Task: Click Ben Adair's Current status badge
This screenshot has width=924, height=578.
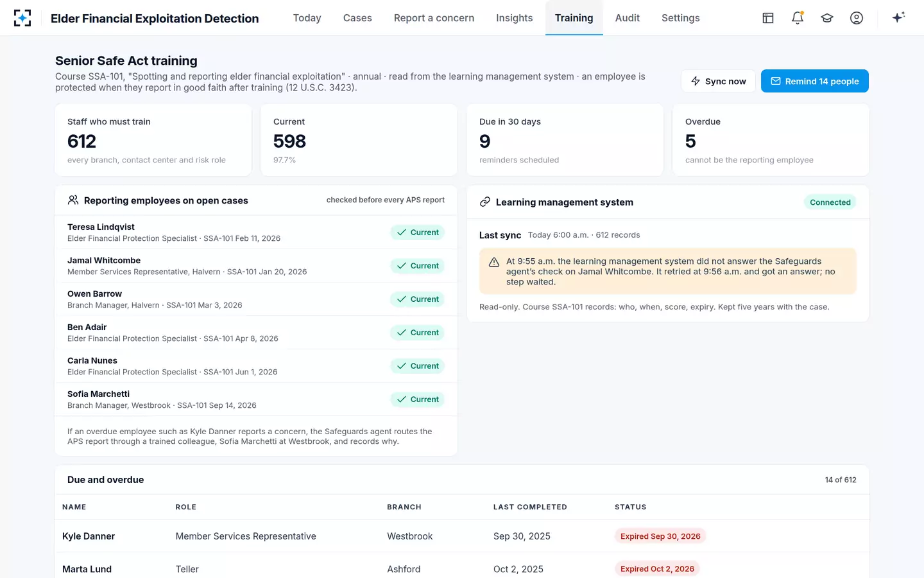Action: tap(418, 333)
